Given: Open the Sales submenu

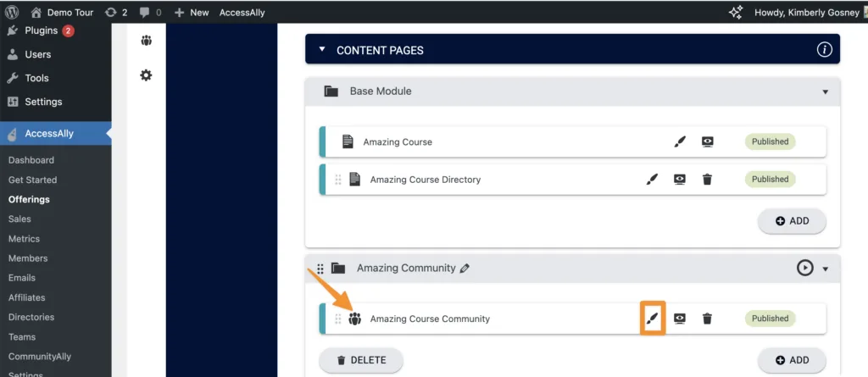Looking at the screenshot, I should click(x=19, y=219).
